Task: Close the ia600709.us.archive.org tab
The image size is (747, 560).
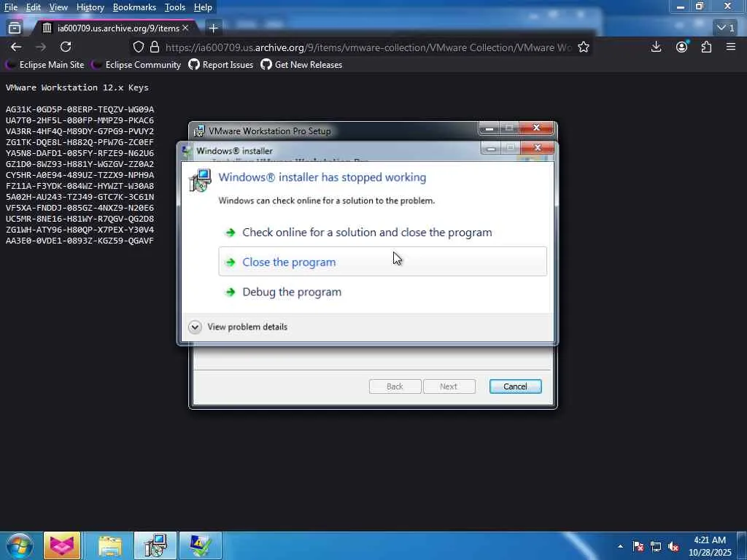Action: (185, 28)
